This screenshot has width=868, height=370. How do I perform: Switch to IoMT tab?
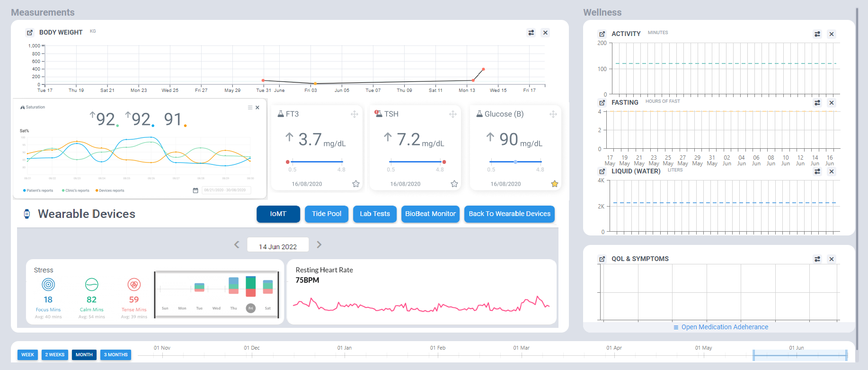(278, 214)
